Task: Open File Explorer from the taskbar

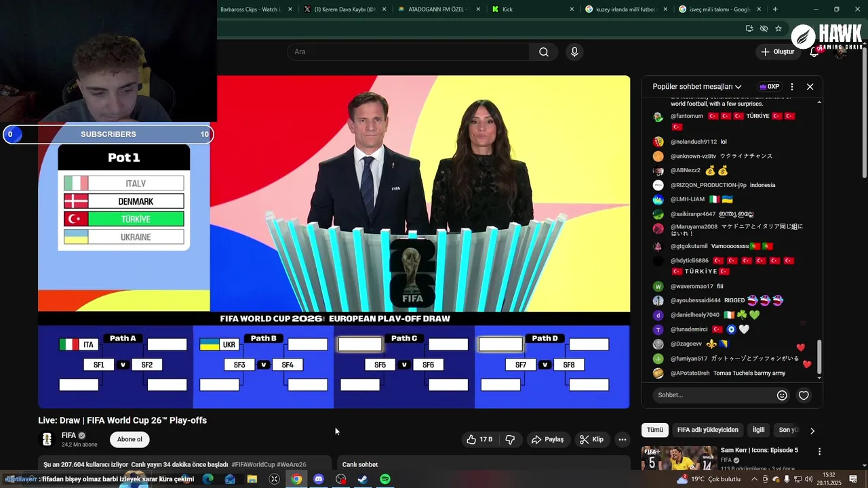Action: pyautogui.click(x=252, y=479)
